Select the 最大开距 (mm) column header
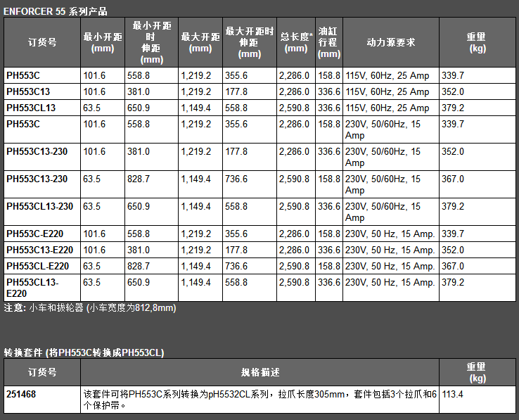 200,42
